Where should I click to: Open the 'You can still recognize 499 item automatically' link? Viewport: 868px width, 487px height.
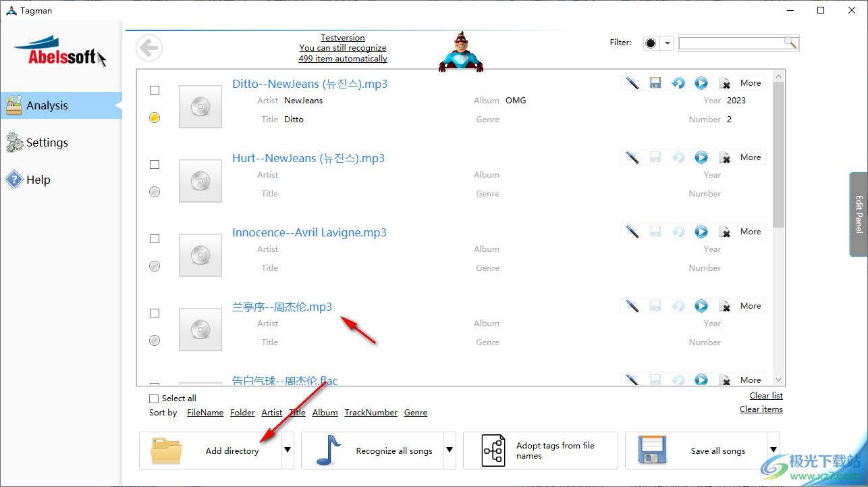pos(342,53)
